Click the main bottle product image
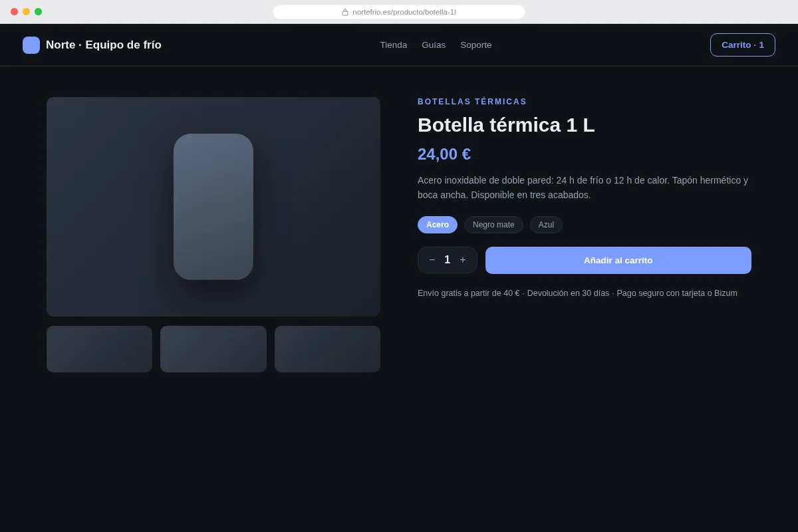798x532 pixels. point(213,207)
